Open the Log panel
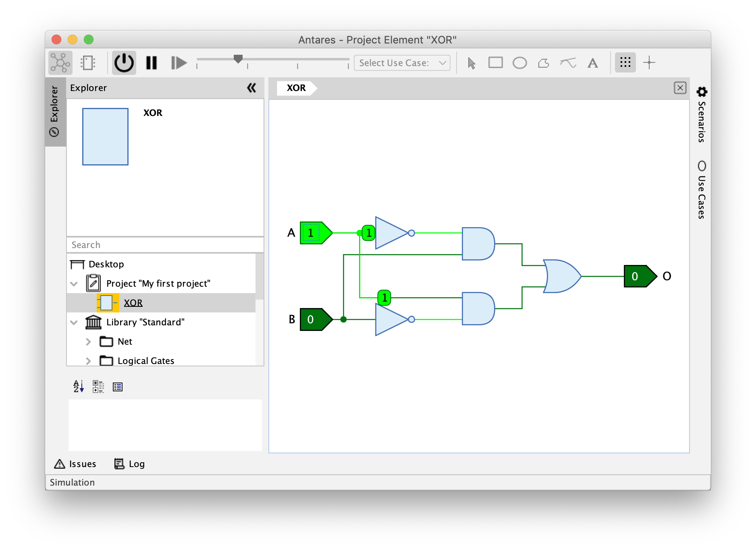 point(129,464)
